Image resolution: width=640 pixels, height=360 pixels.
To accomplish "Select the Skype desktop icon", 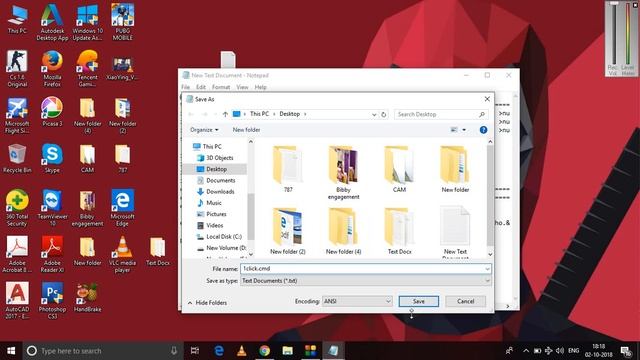I will (52, 158).
